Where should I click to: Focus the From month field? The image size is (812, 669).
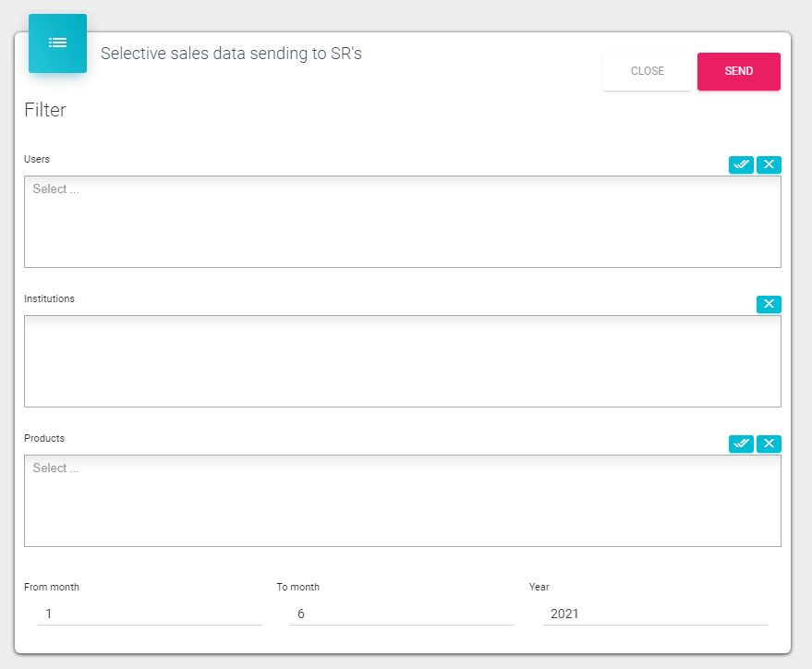(x=150, y=614)
